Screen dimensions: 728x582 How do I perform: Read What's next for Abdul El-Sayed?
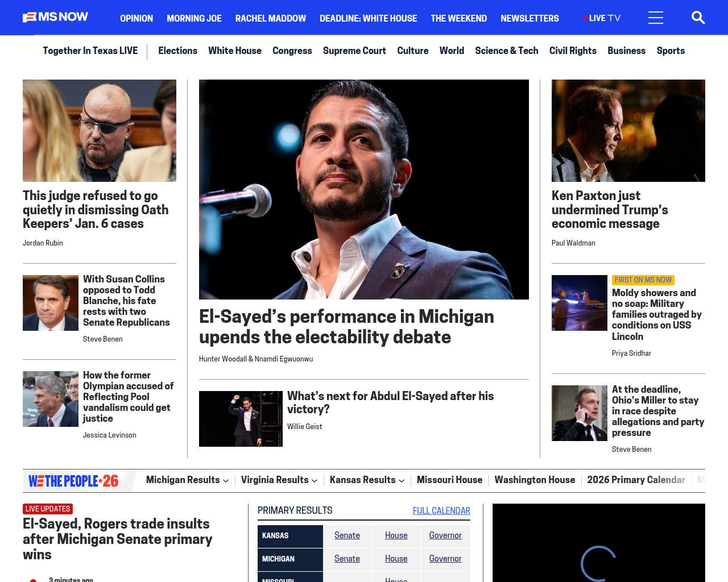(x=390, y=402)
